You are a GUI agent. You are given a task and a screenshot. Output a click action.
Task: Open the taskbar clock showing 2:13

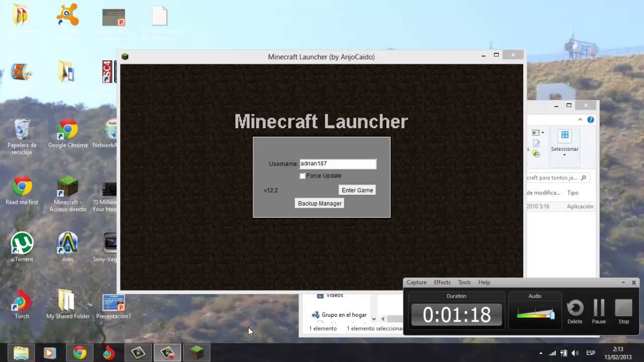pyautogui.click(x=618, y=353)
